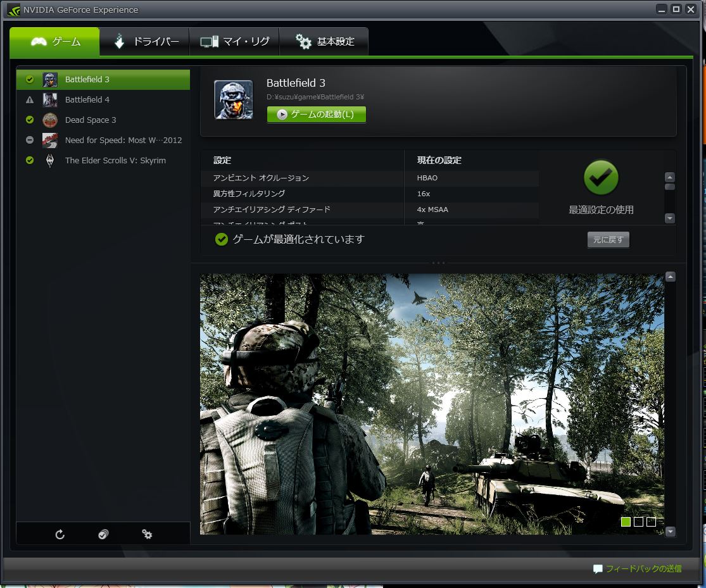Click the アンビエント オクルージョン setting row
The image size is (706, 588).
[x=370, y=178]
